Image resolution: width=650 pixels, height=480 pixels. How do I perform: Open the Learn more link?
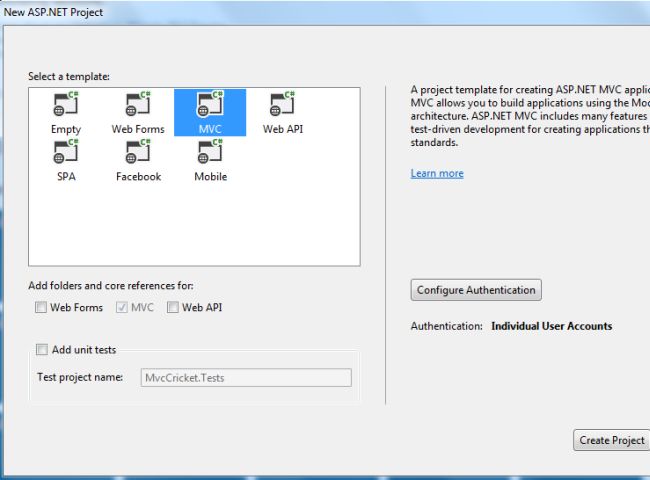(437, 173)
